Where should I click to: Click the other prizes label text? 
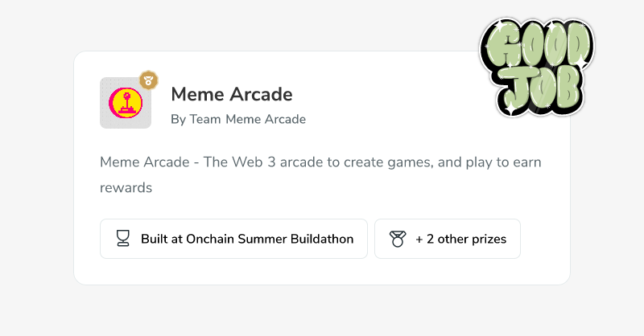coord(472,240)
